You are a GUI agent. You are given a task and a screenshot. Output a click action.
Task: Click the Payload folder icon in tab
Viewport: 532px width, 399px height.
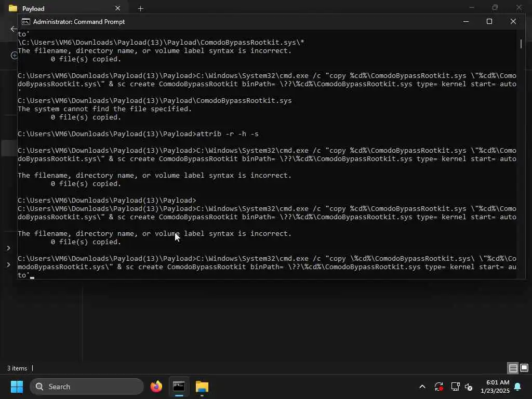point(13,8)
